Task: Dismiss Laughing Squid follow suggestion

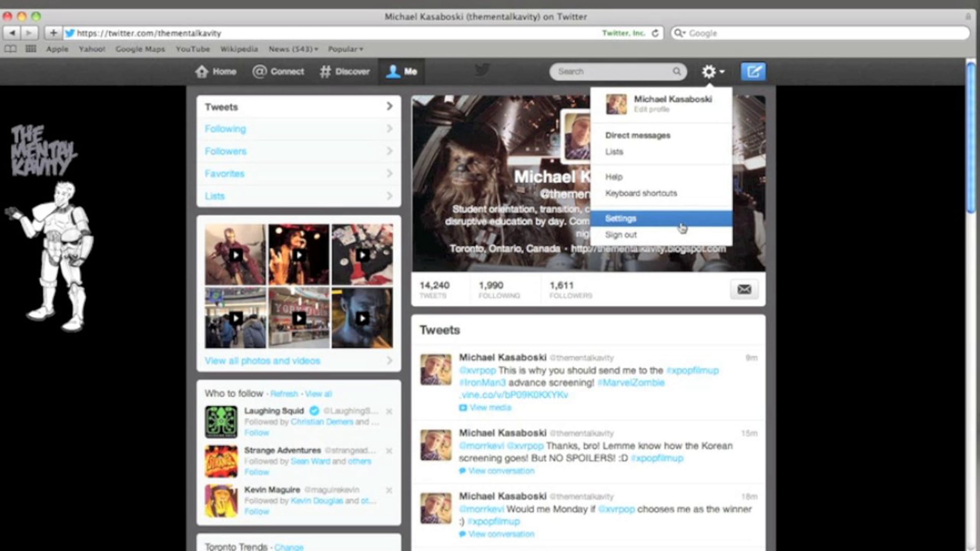Action: (x=389, y=411)
